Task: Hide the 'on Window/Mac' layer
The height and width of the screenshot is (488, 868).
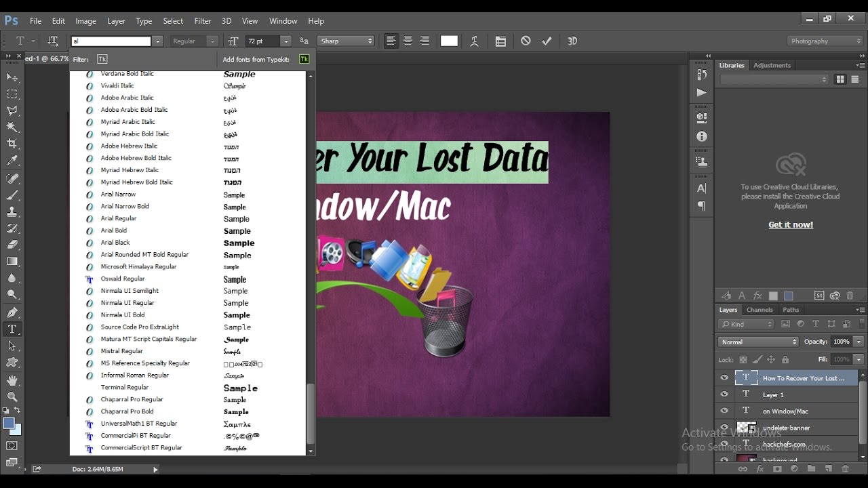Action: pos(724,411)
